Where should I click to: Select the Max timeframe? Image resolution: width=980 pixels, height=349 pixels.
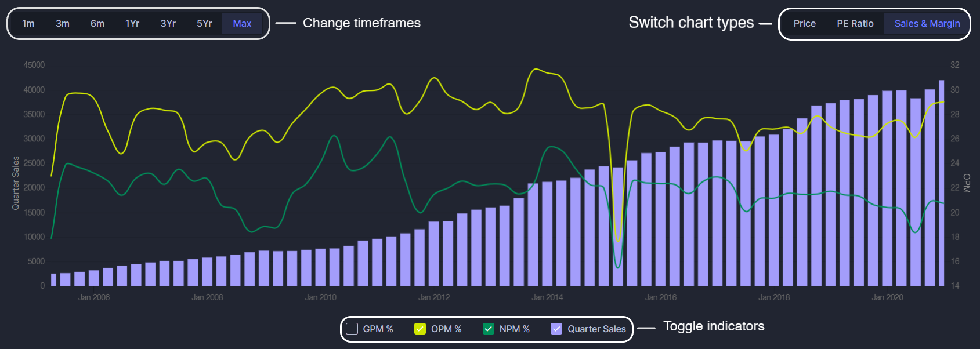242,24
